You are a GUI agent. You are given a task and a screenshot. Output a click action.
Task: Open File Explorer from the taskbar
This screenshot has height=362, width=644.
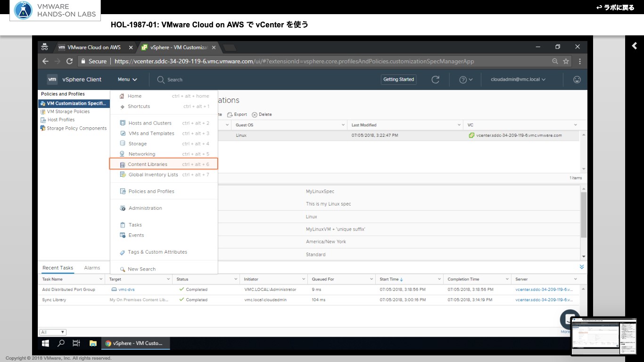tap(93, 343)
